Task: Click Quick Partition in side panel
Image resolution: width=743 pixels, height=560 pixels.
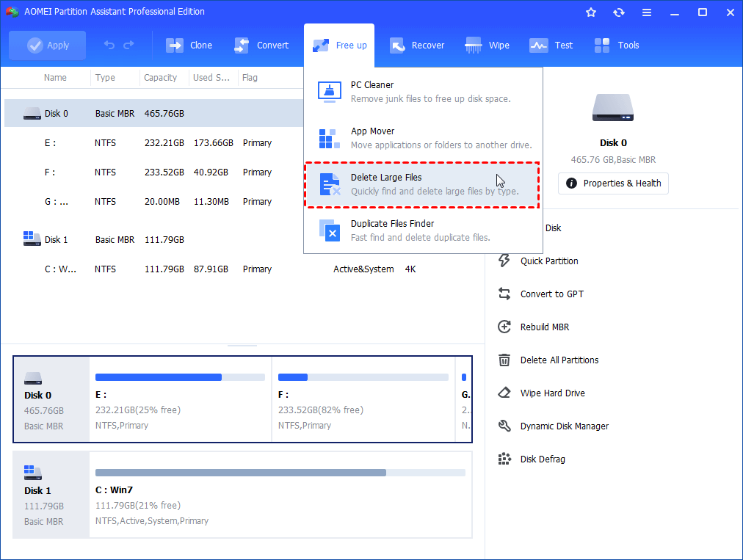Action: [x=549, y=261]
